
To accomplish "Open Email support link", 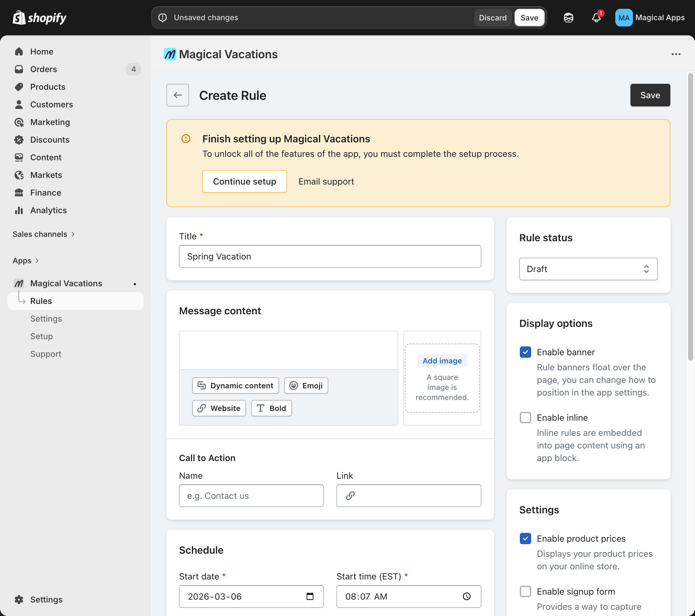I will pos(325,181).
